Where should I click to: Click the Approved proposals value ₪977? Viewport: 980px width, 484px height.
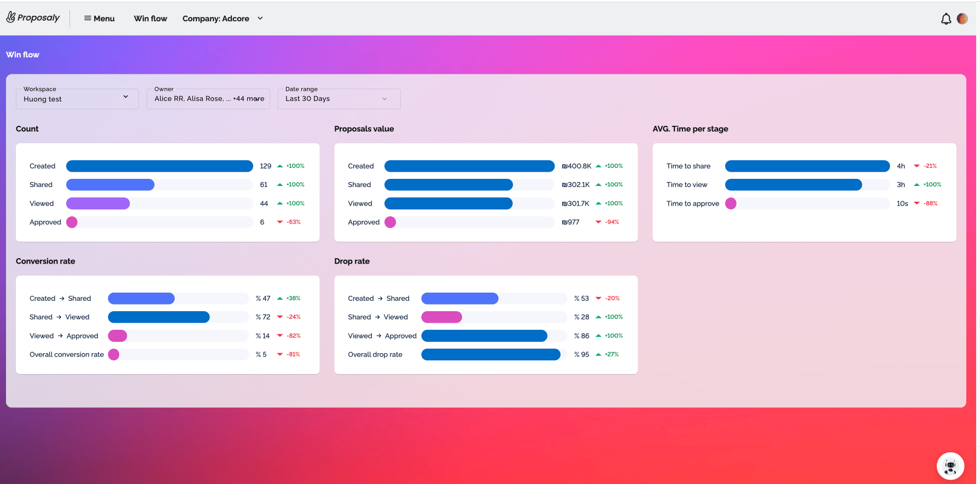[x=570, y=222]
